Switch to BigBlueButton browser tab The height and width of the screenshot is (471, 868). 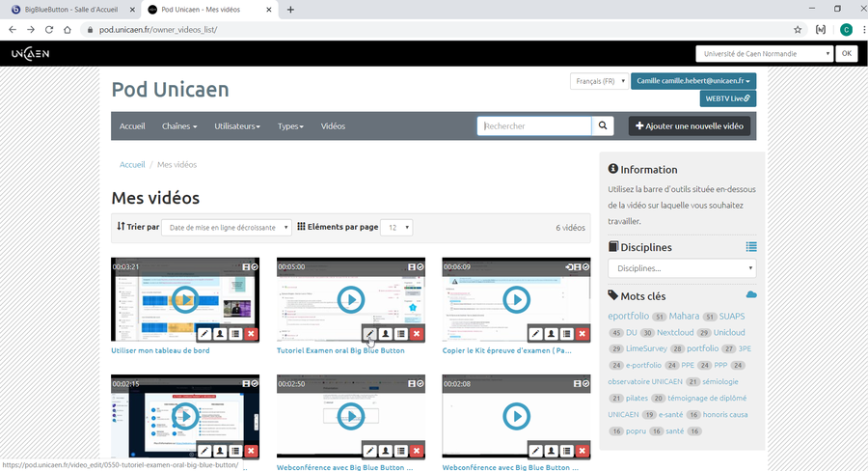coord(70,10)
